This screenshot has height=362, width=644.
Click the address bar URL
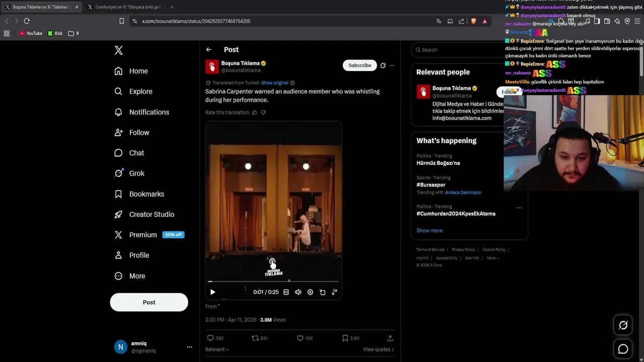tap(196, 21)
